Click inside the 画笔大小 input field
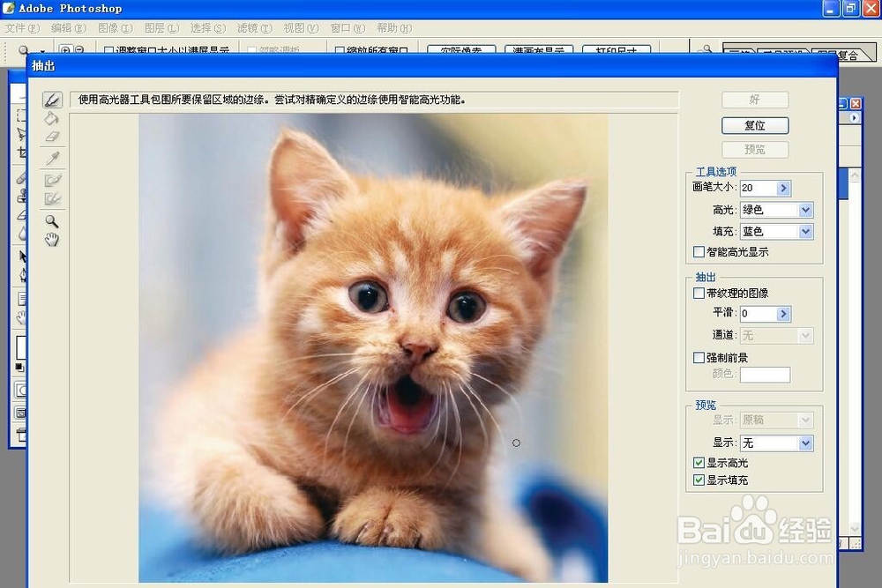Screen dimensions: 882x588 (759, 188)
